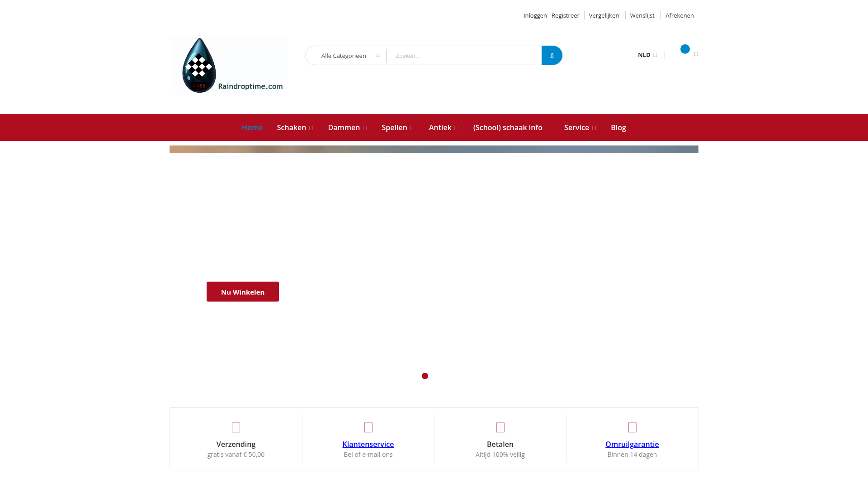Expand the Dammen menu

tap(348, 127)
